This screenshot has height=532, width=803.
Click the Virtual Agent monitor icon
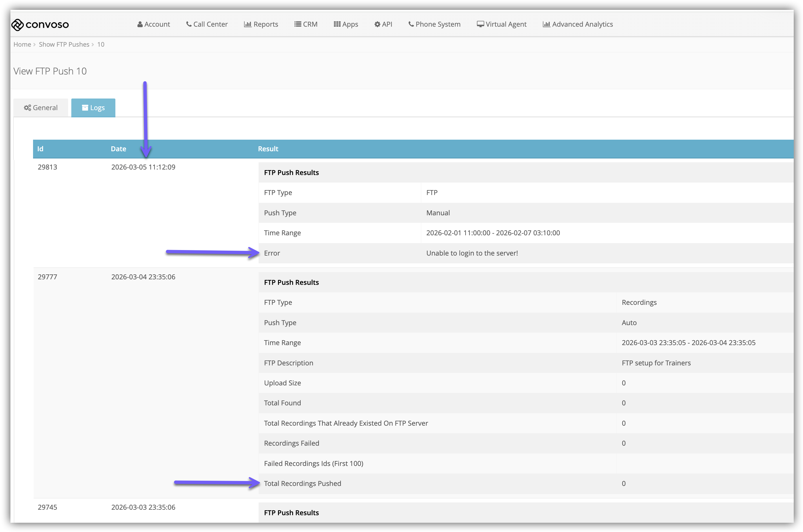[x=480, y=24]
